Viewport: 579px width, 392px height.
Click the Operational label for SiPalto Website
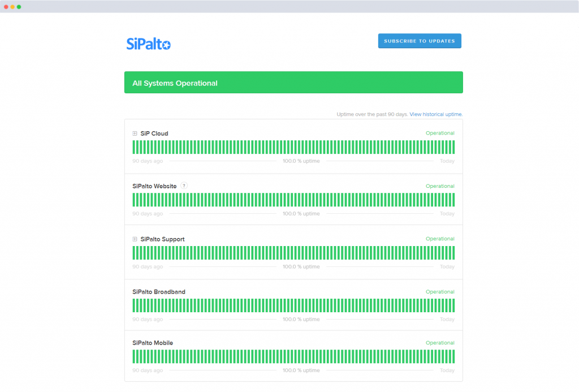pos(440,186)
